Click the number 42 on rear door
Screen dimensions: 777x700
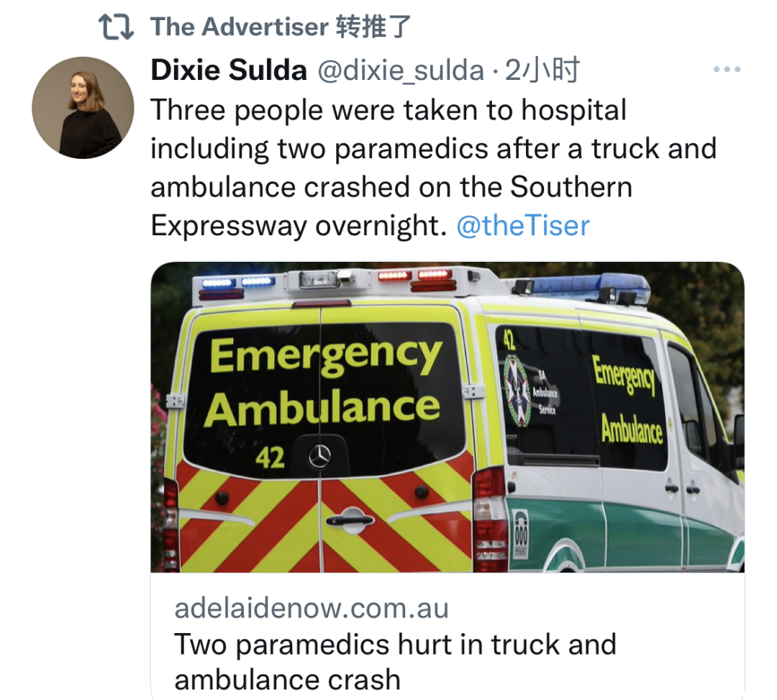(x=270, y=458)
